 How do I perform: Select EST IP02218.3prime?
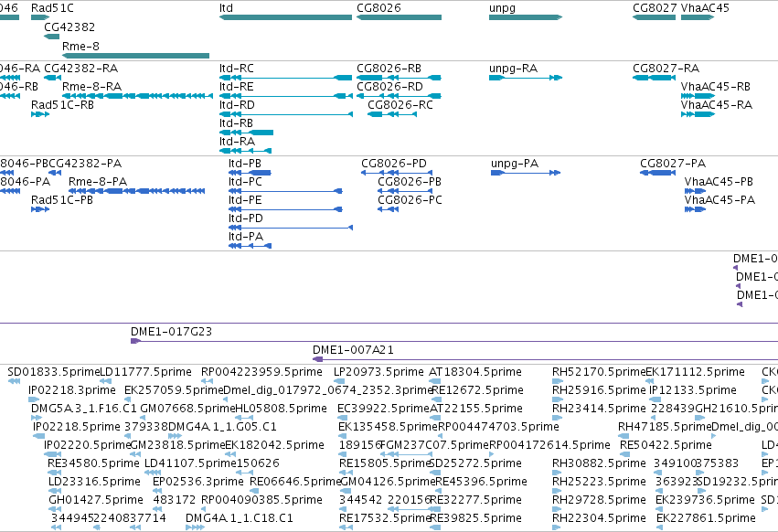click(x=34, y=399)
